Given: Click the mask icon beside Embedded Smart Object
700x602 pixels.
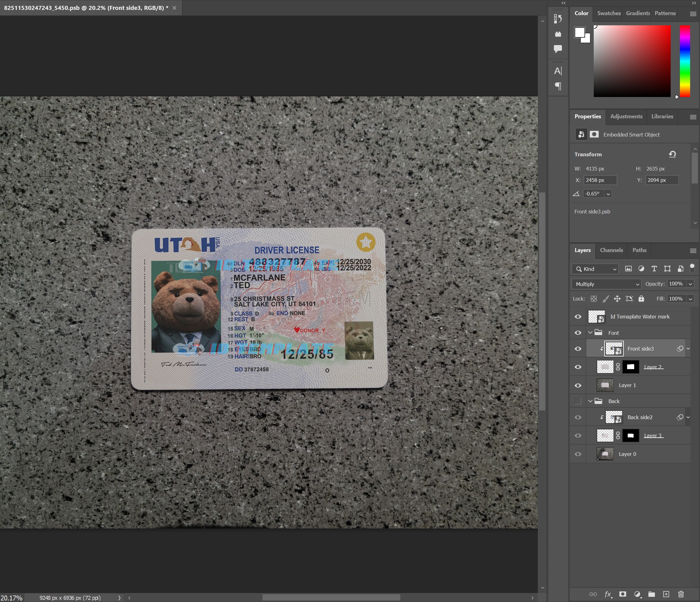Looking at the screenshot, I should click(594, 134).
